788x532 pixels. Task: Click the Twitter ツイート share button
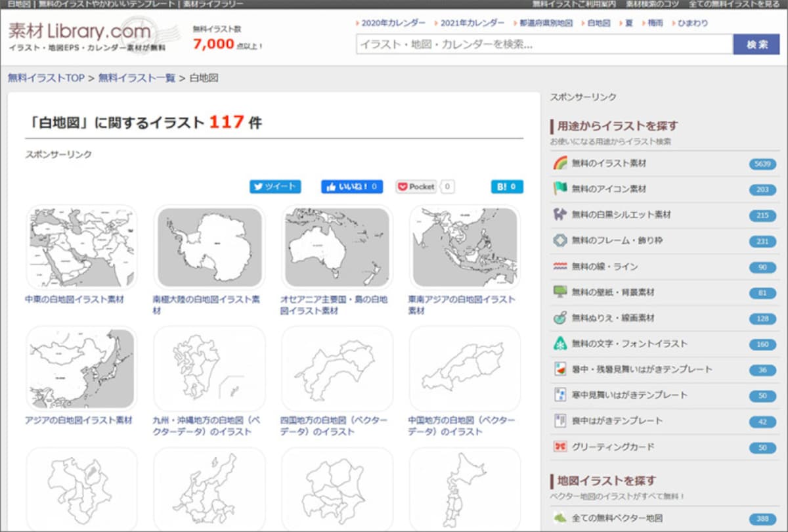click(275, 187)
